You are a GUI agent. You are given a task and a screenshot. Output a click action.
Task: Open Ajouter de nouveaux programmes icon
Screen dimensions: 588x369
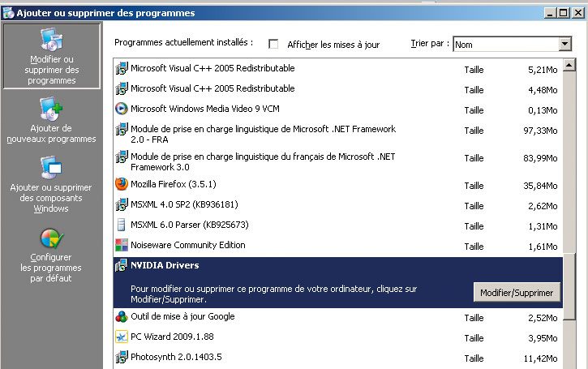pos(51,109)
